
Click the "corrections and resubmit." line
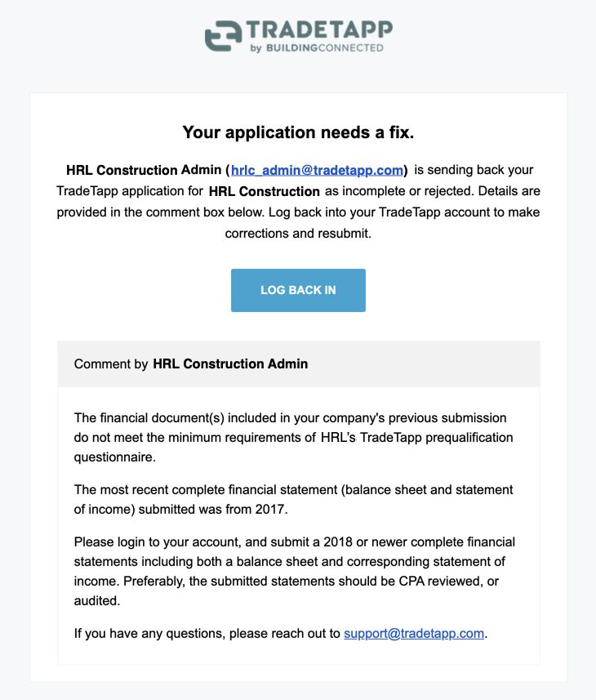point(298,233)
